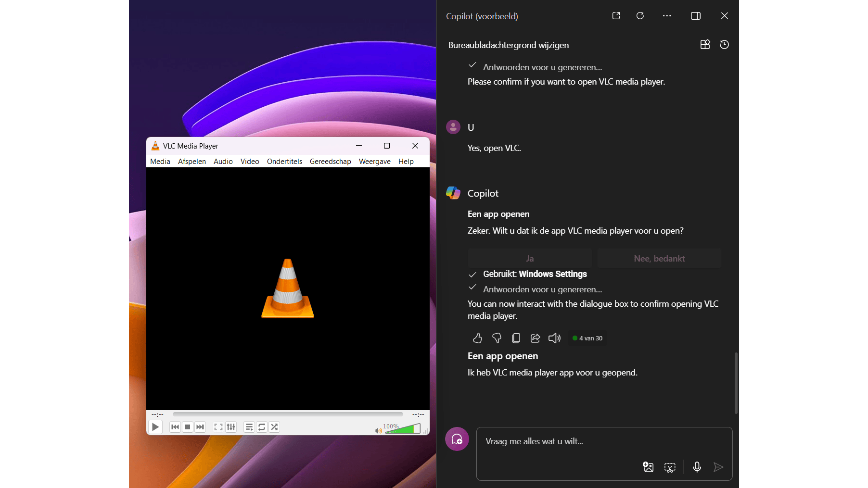Skip to previous media in VLC

click(175, 427)
